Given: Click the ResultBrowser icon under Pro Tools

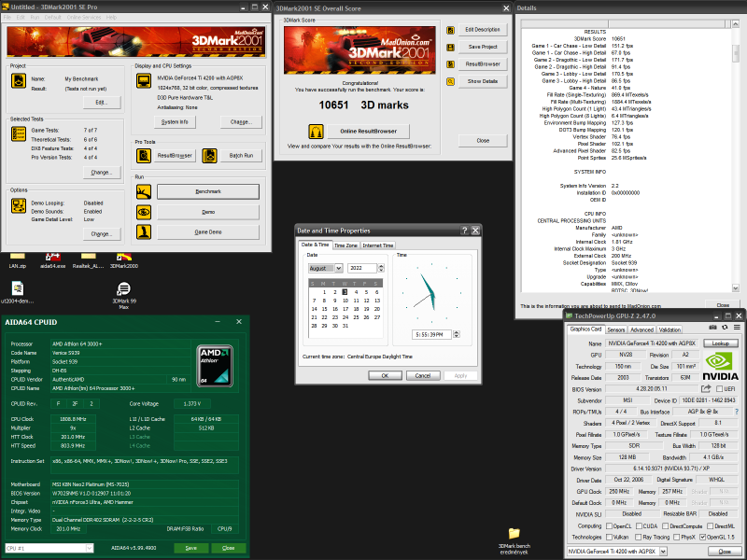Looking at the screenshot, I should [x=144, y=155].
